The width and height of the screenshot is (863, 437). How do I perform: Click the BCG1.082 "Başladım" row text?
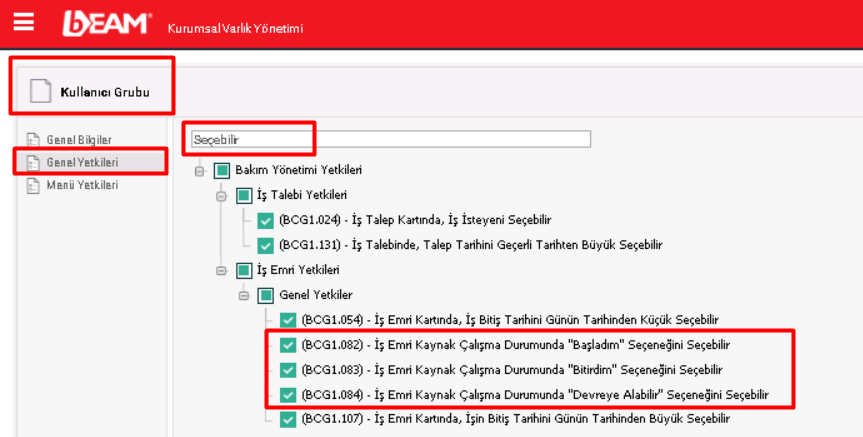tap(516, 345)
